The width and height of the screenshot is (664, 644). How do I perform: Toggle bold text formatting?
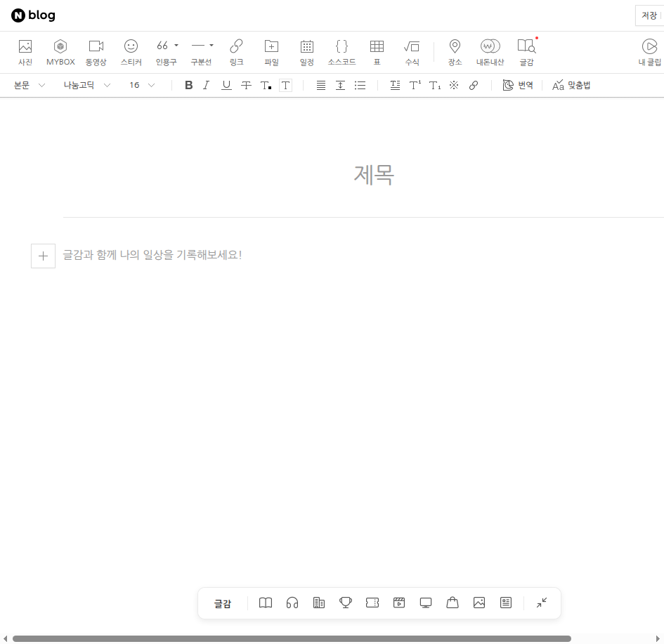[x=188, y=85]
